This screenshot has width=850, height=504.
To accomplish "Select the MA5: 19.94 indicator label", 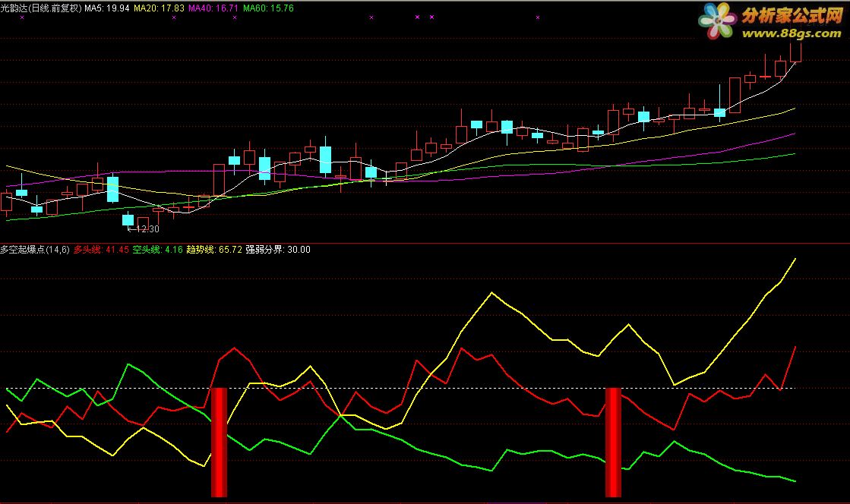I will click(x=107, y=8).
